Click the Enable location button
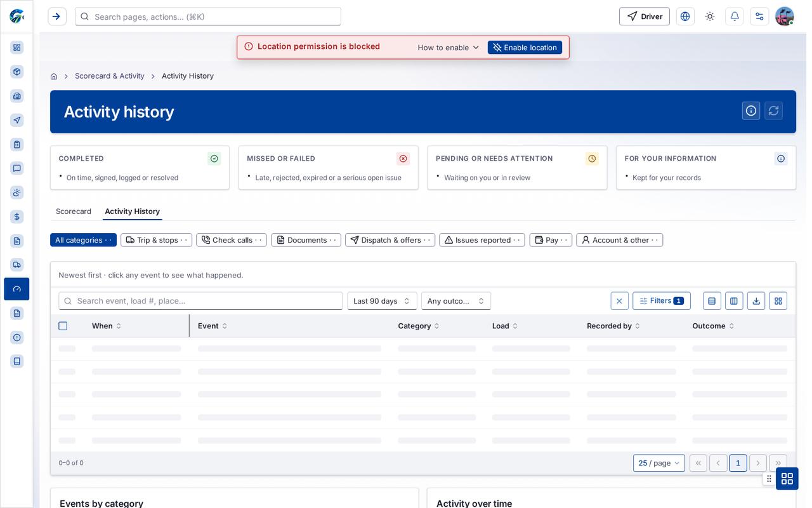This screenshot has width=812, height=508. click(x=525, y=48)
